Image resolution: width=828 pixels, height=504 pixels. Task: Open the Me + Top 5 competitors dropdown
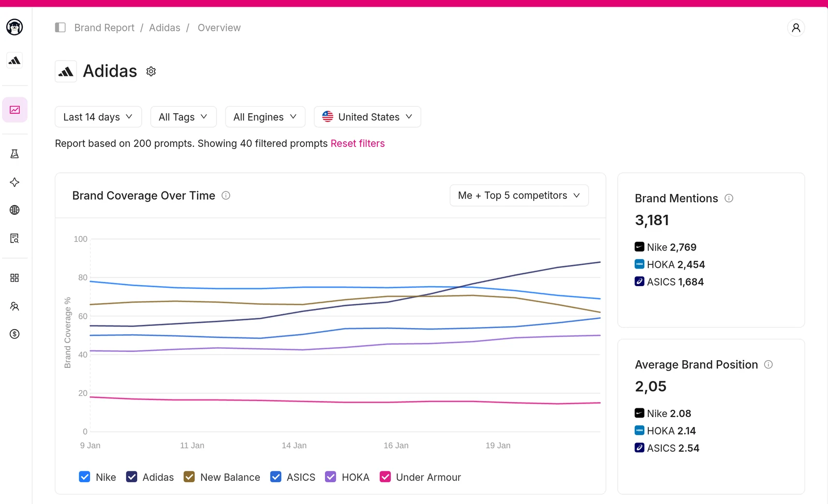[519, 196]
